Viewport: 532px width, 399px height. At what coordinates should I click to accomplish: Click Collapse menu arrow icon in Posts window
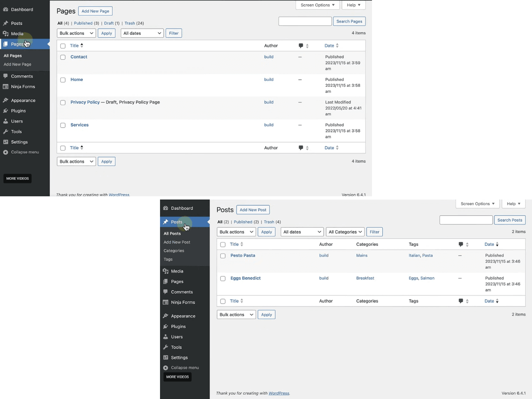tap(165, 368)
